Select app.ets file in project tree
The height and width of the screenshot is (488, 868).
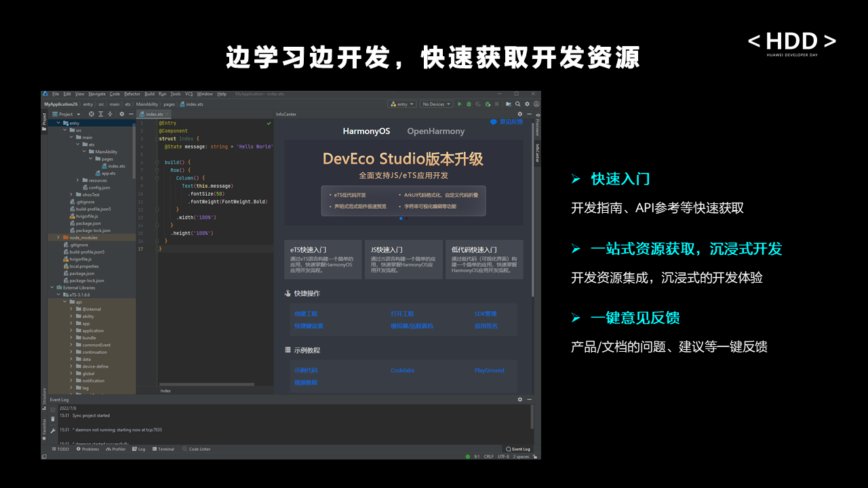pyautogui.click(x=105, y=173)
